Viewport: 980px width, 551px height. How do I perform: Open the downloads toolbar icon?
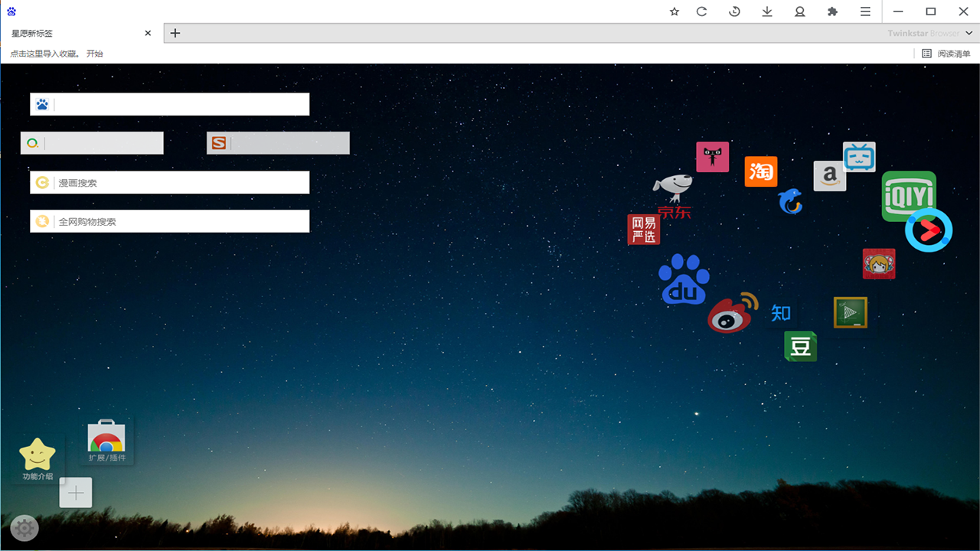pyautogui.click(x=767, y=11)
